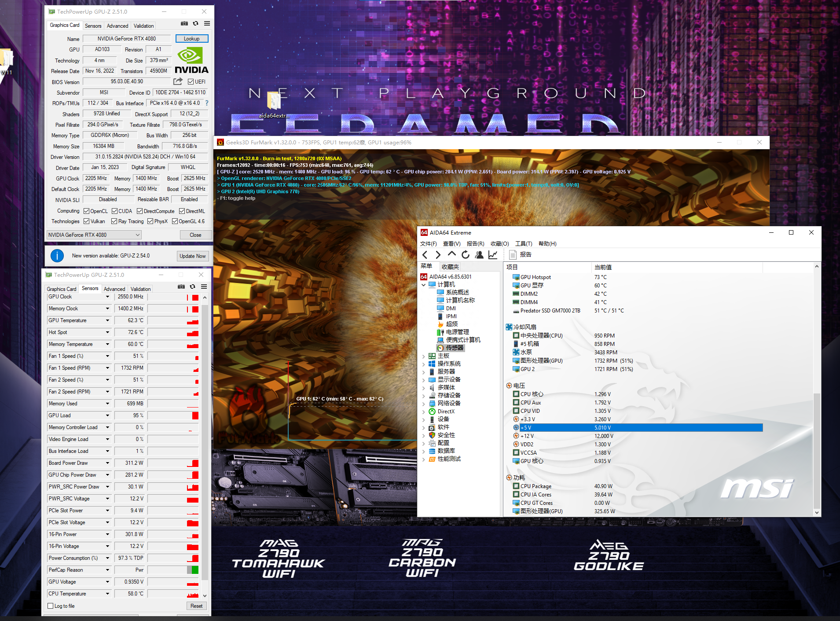Click AIDA64 up-level arrow icon

click(451, 254)
